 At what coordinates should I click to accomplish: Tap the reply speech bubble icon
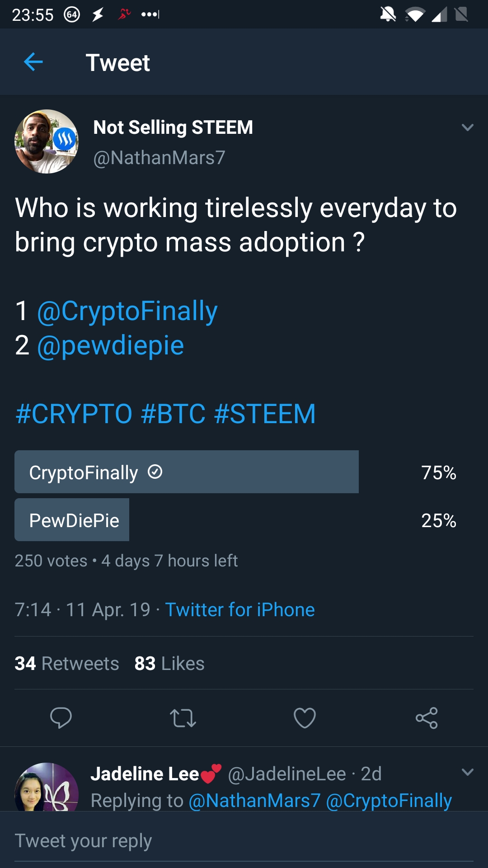coord(61,717)
